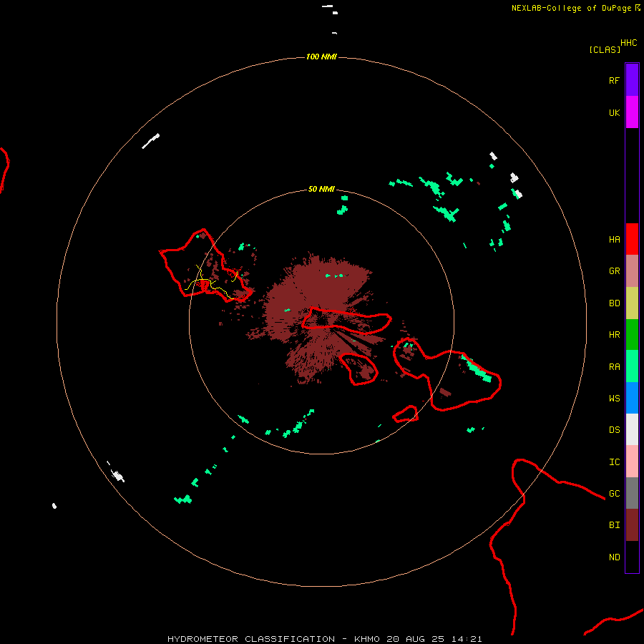
Task: Click the DS white legend swatch
Action: [632, 429]
